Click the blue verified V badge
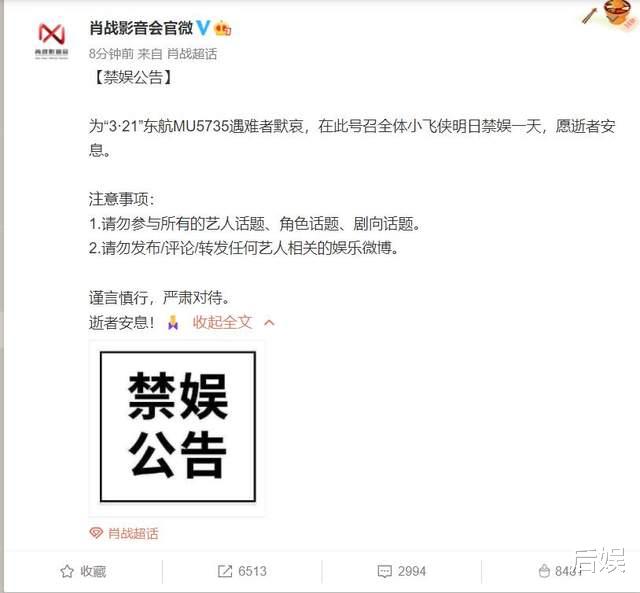Image resolution: width=640 pixels, height=593 pixels. (x=203, y=28)
